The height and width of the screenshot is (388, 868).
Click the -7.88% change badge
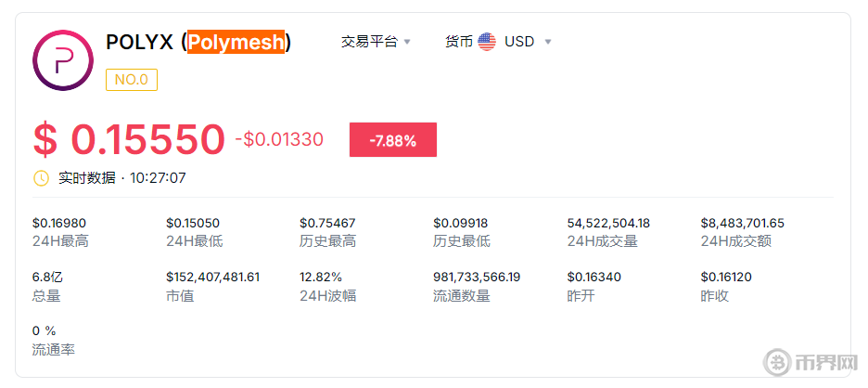pos(392,140)
